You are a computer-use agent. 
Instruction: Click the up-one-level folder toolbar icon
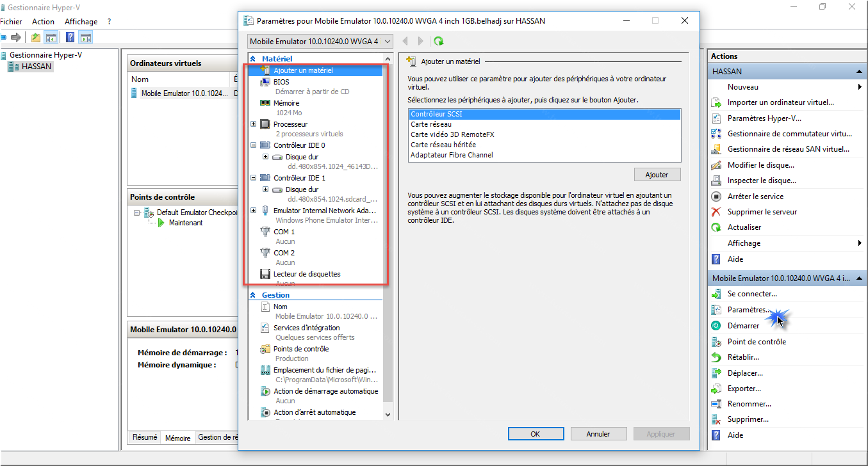click(x=36, y=38)
